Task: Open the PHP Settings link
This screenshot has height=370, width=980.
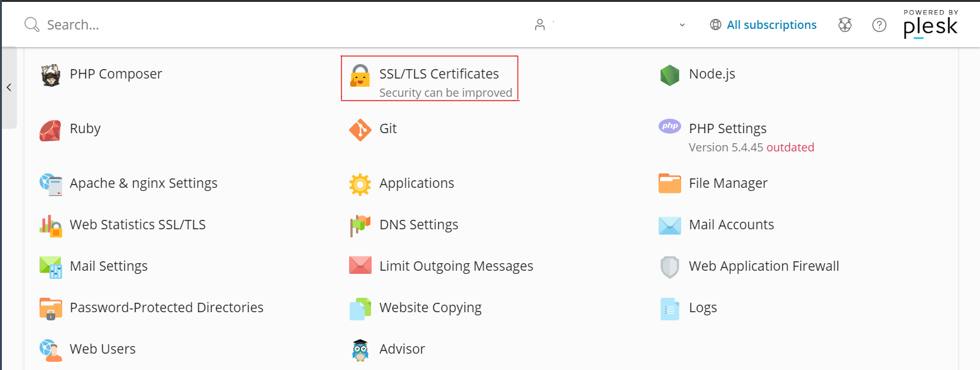Action: click(x=728, y=129)
